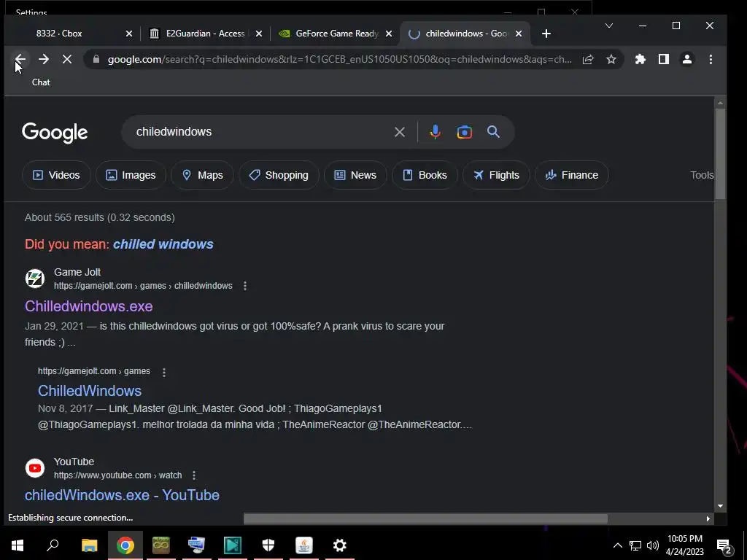Close the chiledwindows Google tab

click(x=519, y=34)
